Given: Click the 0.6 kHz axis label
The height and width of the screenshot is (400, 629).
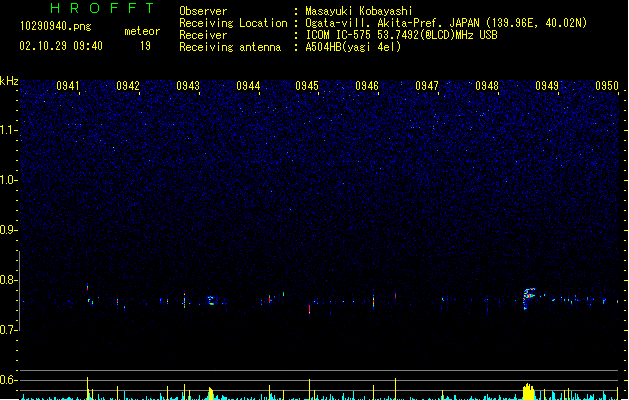Looking at the screenshot, I should 8,380.
